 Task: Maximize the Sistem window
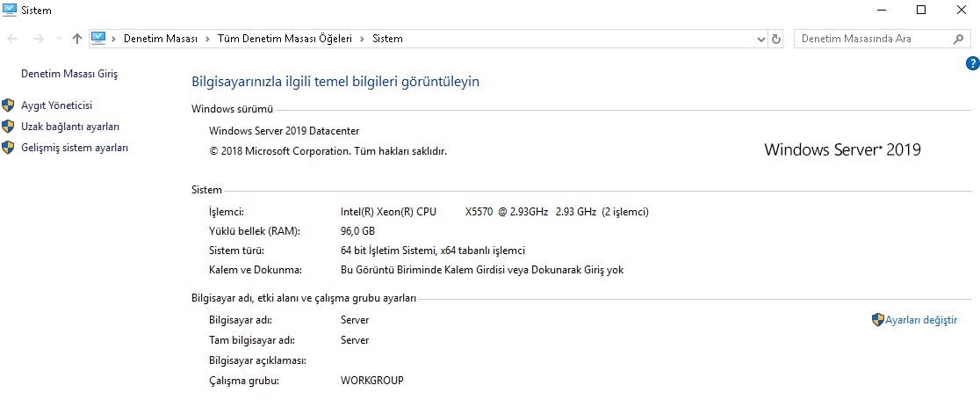[921, 10]
